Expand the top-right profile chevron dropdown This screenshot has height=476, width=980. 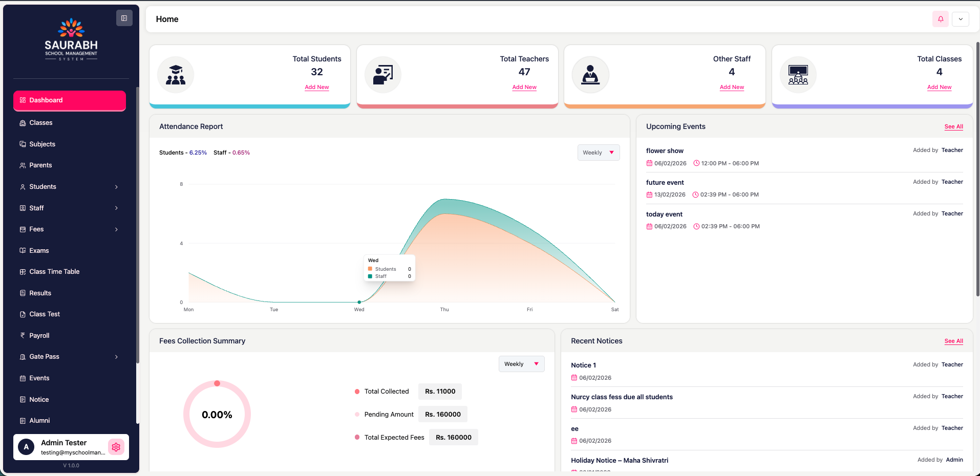(961, 19)
